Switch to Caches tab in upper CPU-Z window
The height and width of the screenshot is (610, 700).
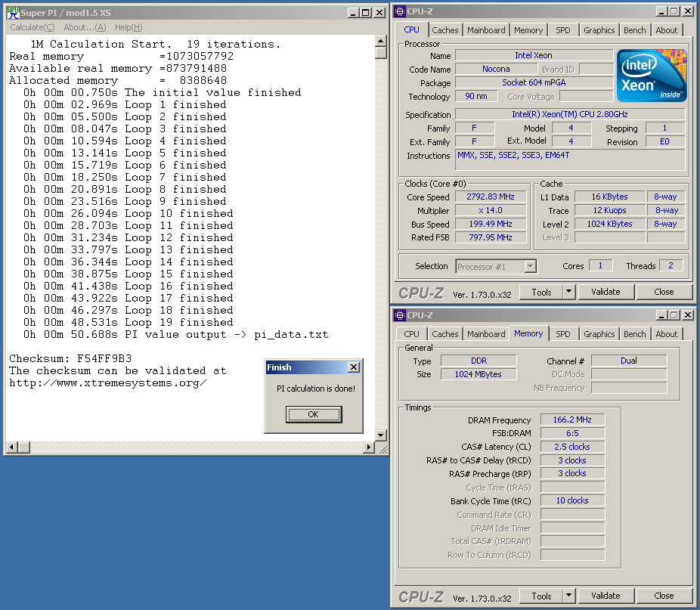tap(445, 30)
